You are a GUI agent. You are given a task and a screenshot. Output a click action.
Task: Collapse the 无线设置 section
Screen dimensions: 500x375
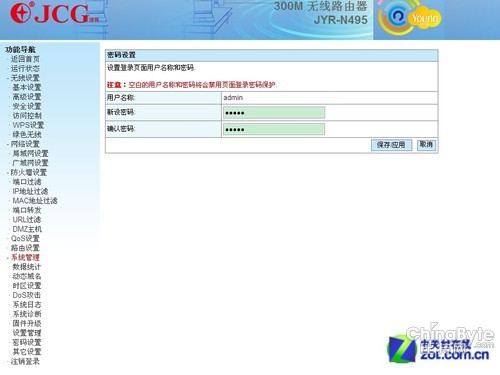point(25,78)
